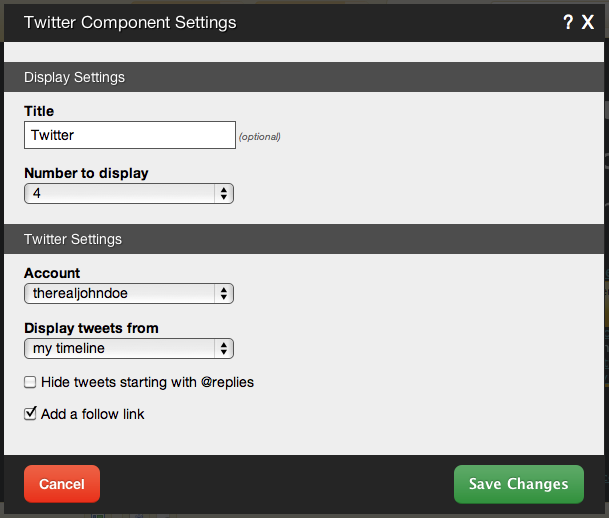
Task: Click the green Save Changes button
Action: click(518, 484)
